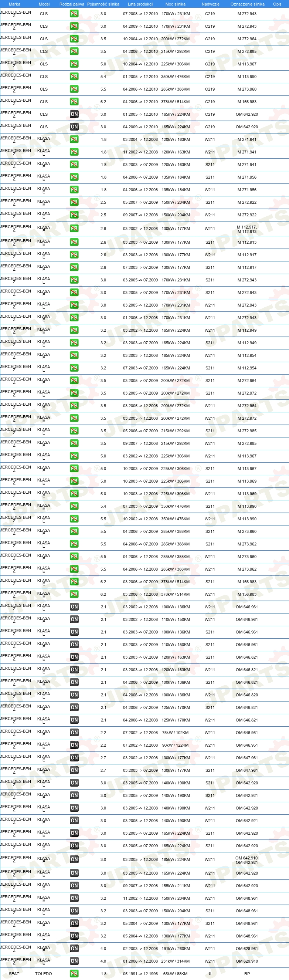This screenshot has width=289, height=980.
Task: Click the 155kW / 211KM power cell
Action: click(175, 886)
